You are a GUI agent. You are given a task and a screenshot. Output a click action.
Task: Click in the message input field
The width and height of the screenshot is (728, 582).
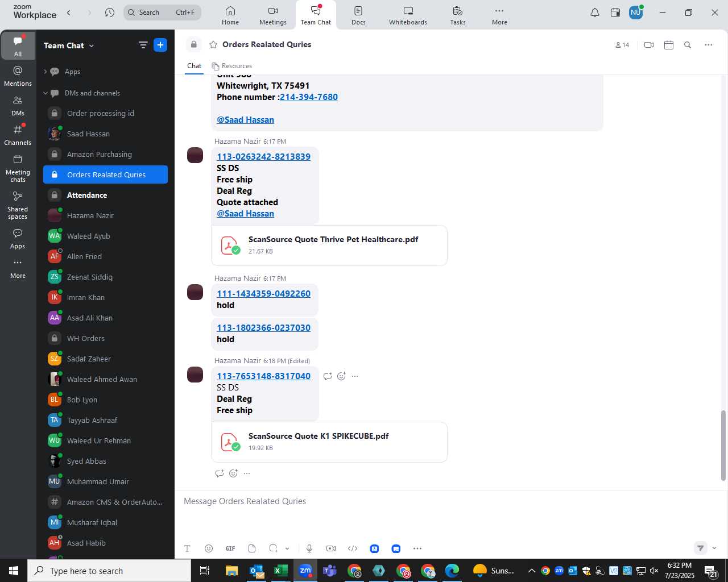tap(449, 501)
